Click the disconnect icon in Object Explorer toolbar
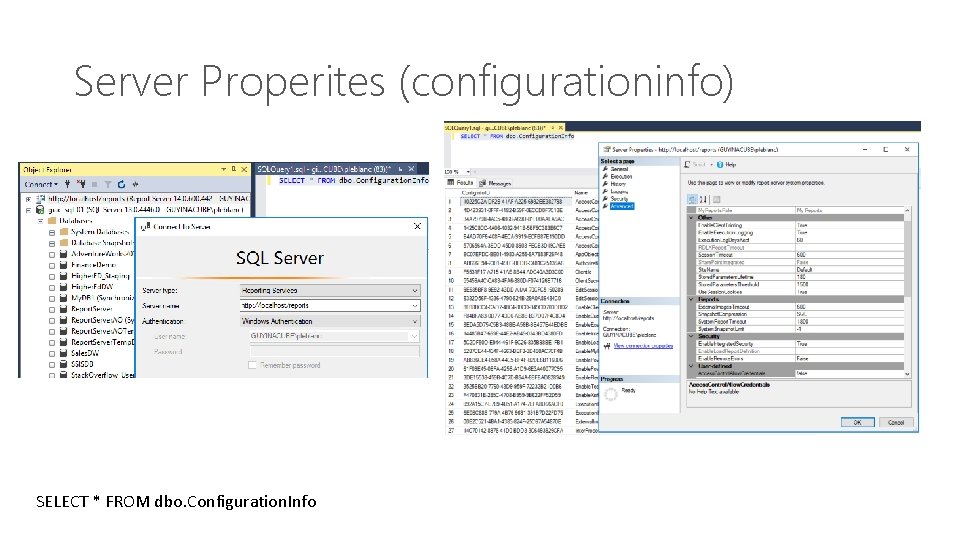 (x=81, y=184)
